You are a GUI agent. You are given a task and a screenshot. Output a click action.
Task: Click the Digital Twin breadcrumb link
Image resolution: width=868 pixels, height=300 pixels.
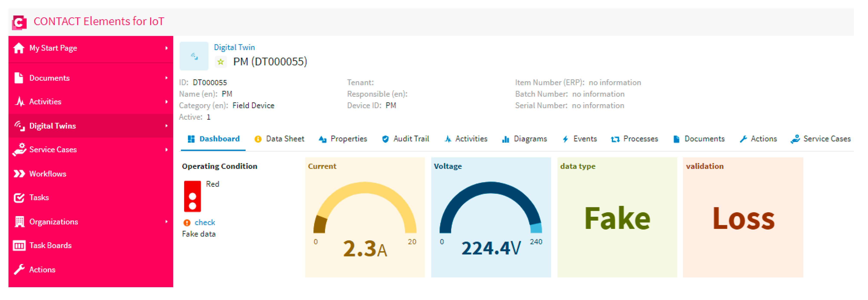[x=234, y=47]
